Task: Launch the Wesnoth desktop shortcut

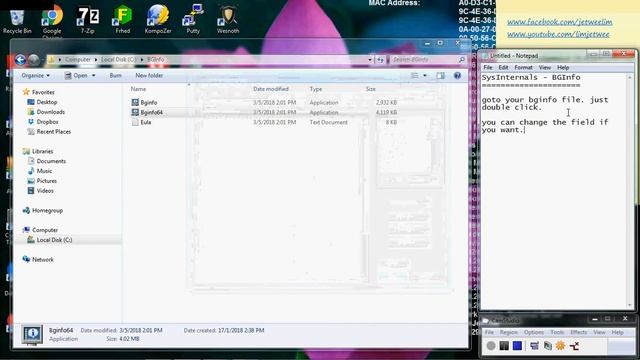Action: coord(228,20)
